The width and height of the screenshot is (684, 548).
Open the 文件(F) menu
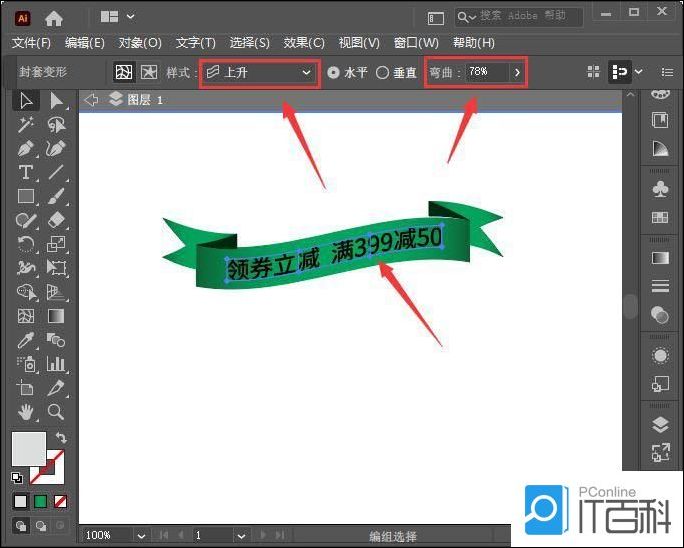31,43
